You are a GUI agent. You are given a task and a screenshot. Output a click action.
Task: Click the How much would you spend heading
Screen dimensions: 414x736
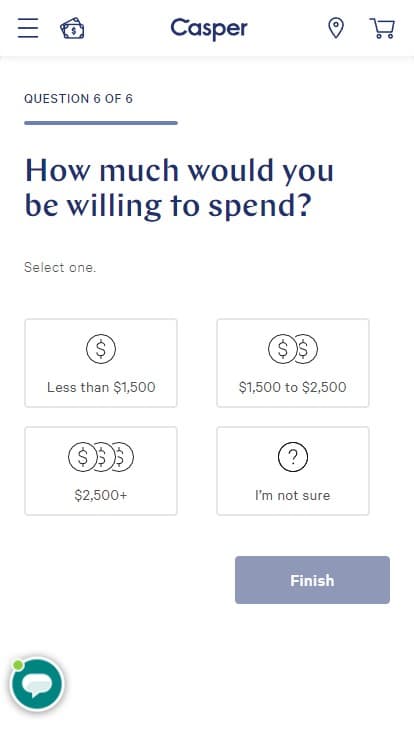click(x=179, y=188)
